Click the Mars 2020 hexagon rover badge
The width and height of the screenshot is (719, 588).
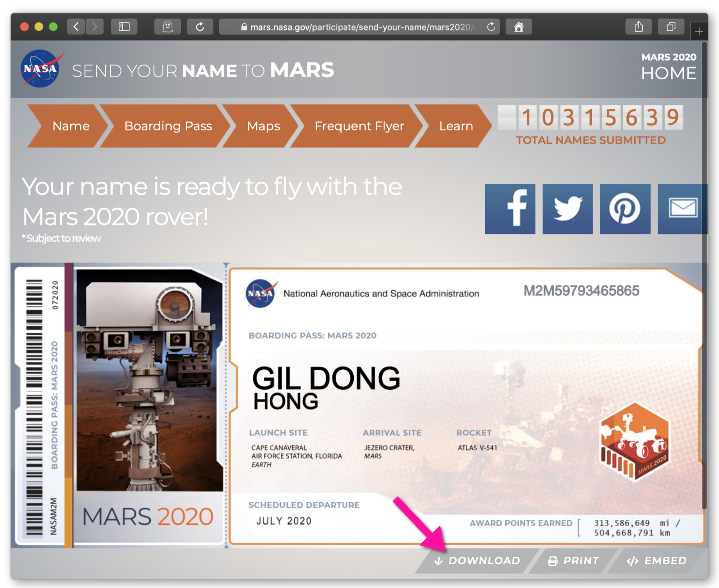tap(634, 442)
